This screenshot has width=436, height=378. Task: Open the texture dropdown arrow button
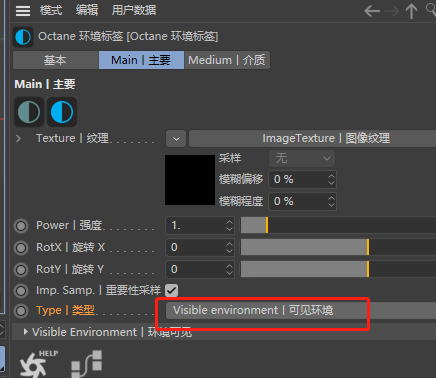176,139
